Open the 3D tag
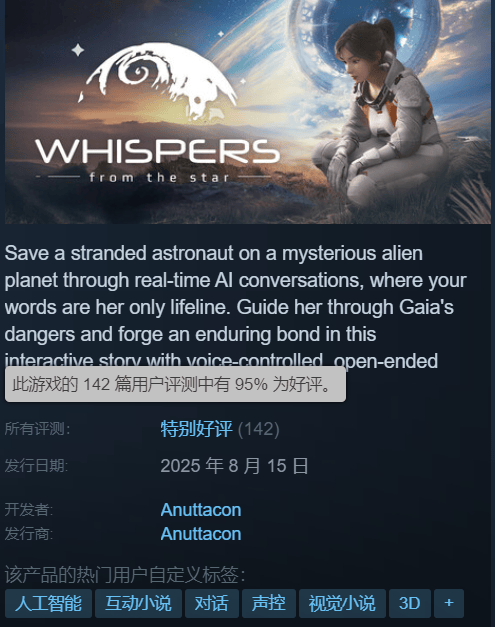Screen dimensions: 495x627 410,603
